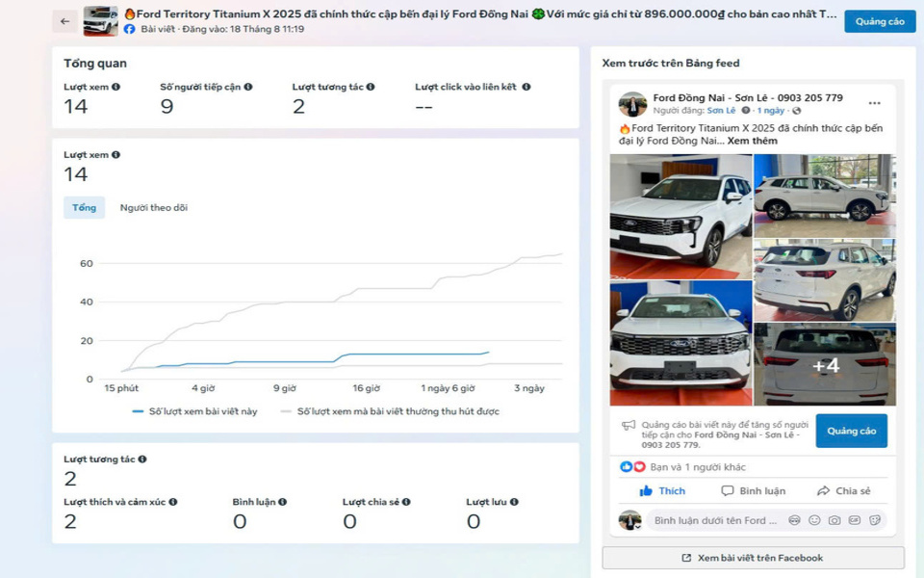Open Xem bài viết trên Facebook
This screenshot has width=924, height=578.
click(x=753, y=558)
